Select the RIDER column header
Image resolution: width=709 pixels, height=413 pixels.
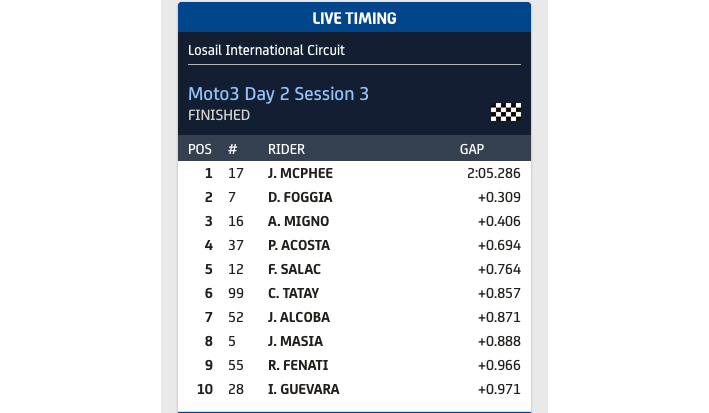286,149
